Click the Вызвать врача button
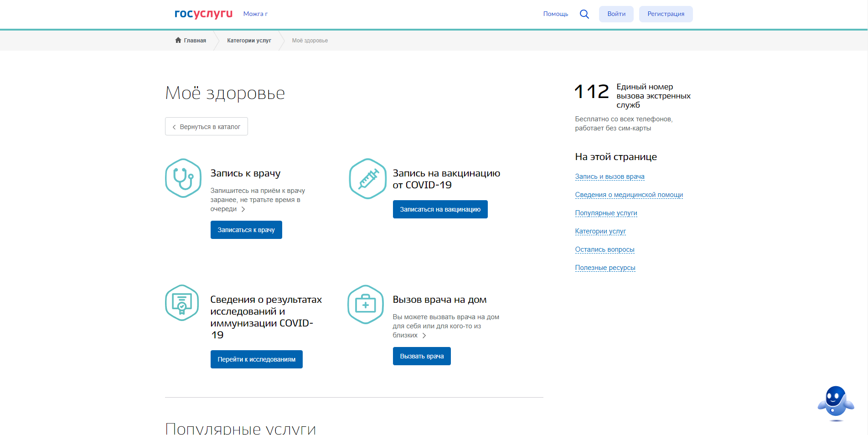This screenshot has width=868, height=435. [x=422, y=356]
